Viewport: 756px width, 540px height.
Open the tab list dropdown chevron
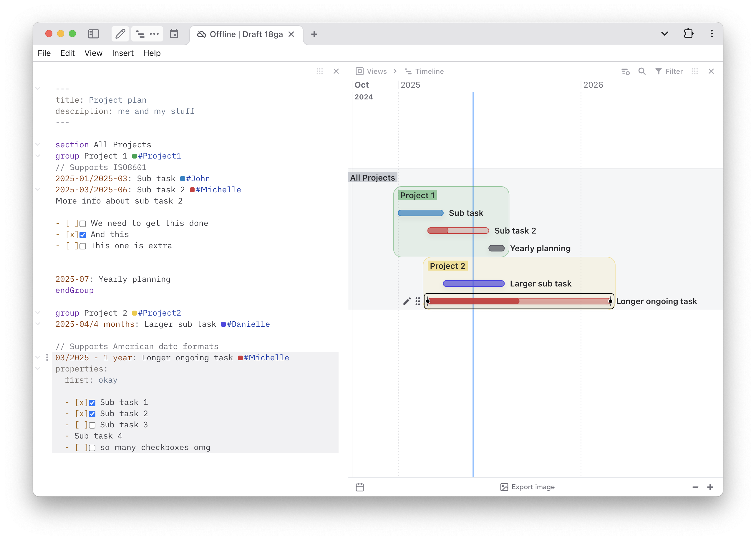(x=664, y=34)
